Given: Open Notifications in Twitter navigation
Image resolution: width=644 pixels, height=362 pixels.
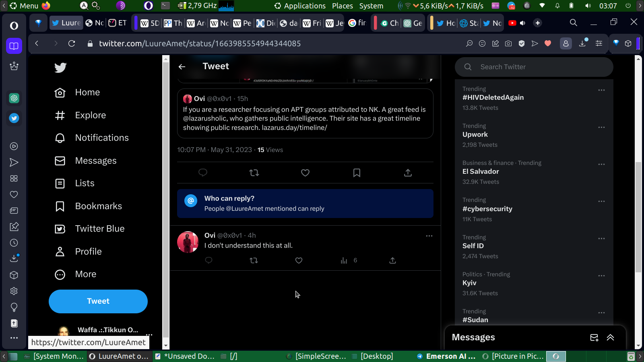Looking at the screenshot, I should click(92, 138).
